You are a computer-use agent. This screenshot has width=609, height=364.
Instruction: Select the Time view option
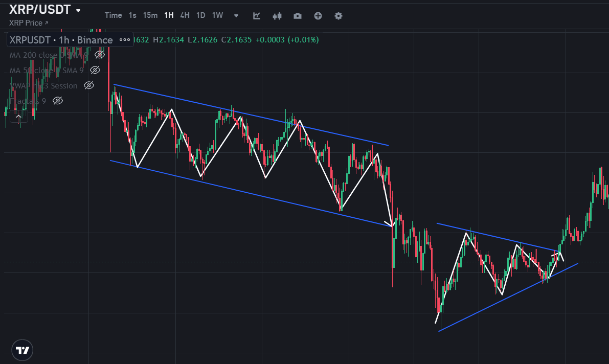click(114, 15)
